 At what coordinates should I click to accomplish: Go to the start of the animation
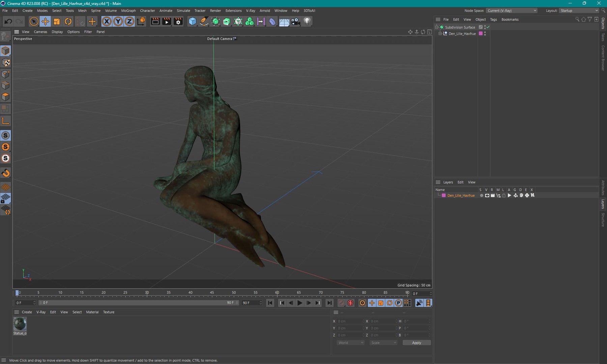pyautogui.click(x=270, y=303)
